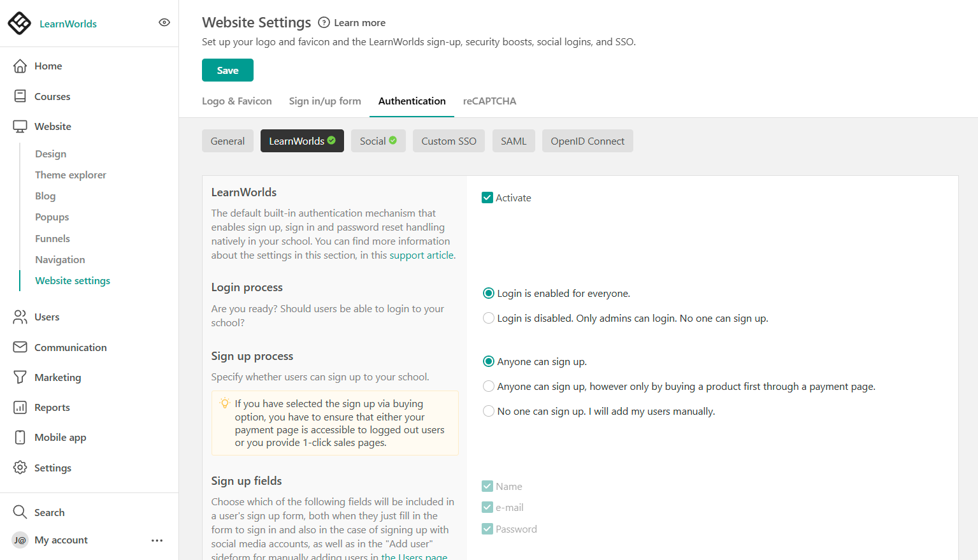Click the Search magnifier icon
978x560 pixels.
[20, 512]
